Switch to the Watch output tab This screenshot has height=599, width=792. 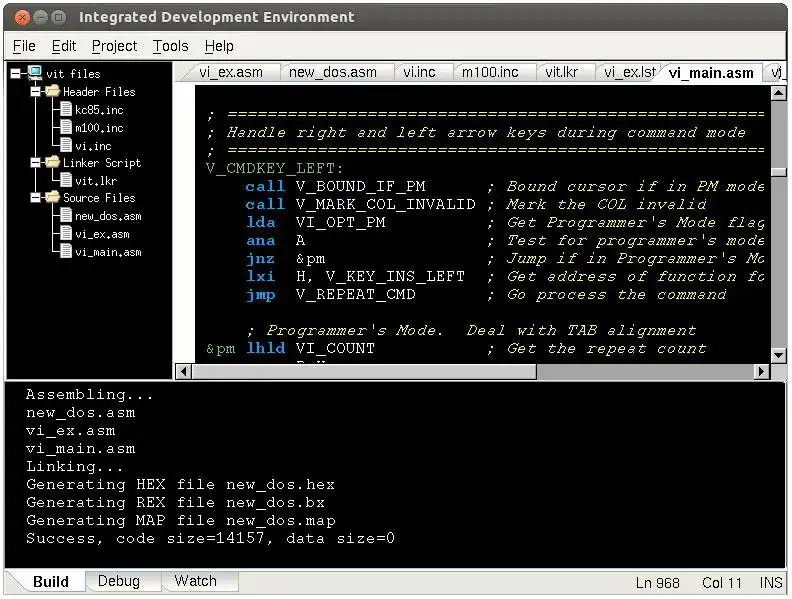[x=195, y=581]
